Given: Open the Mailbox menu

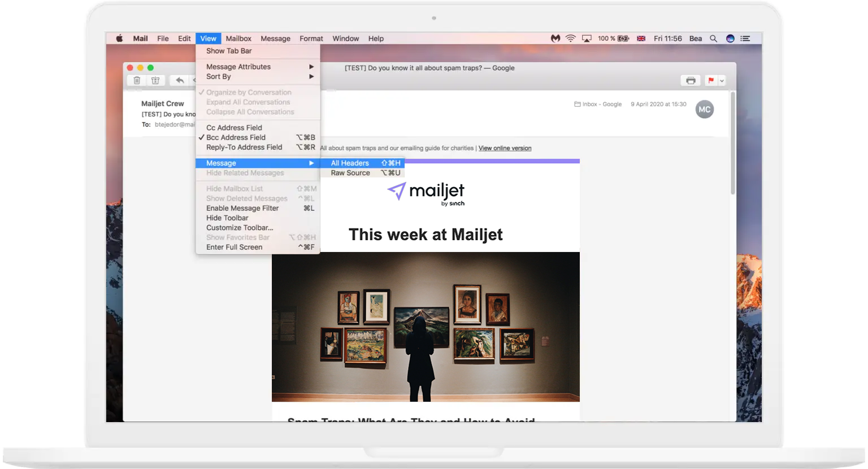Looking at the screenshot, I should click(x=238, y=38).
